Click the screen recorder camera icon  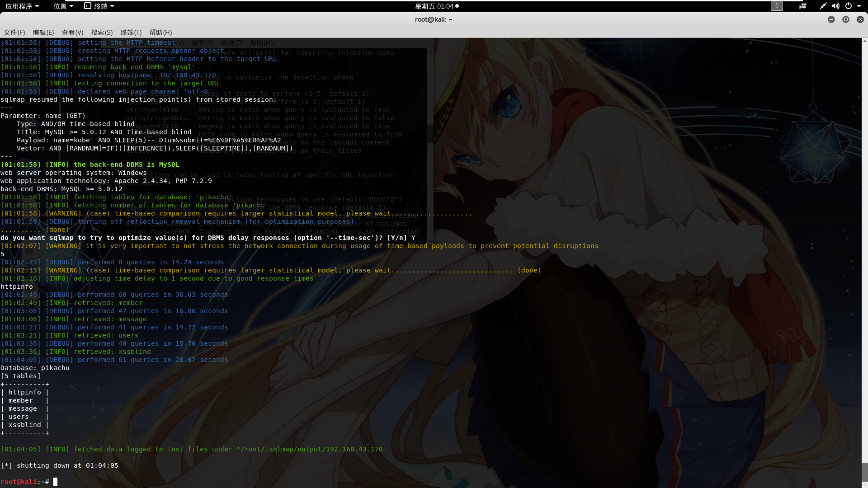pos(803,6)
